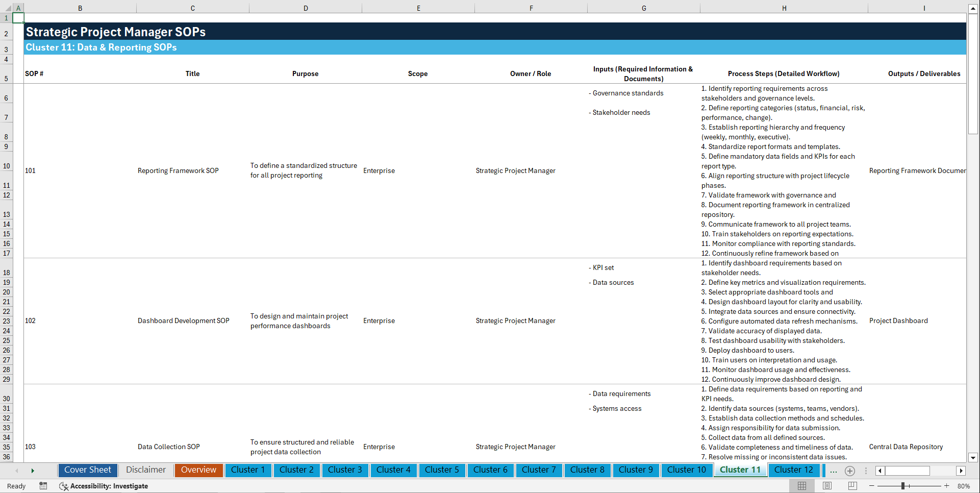Switch to Cluster 3 sheet tab
980x493 pixels.
pos(345,470)
